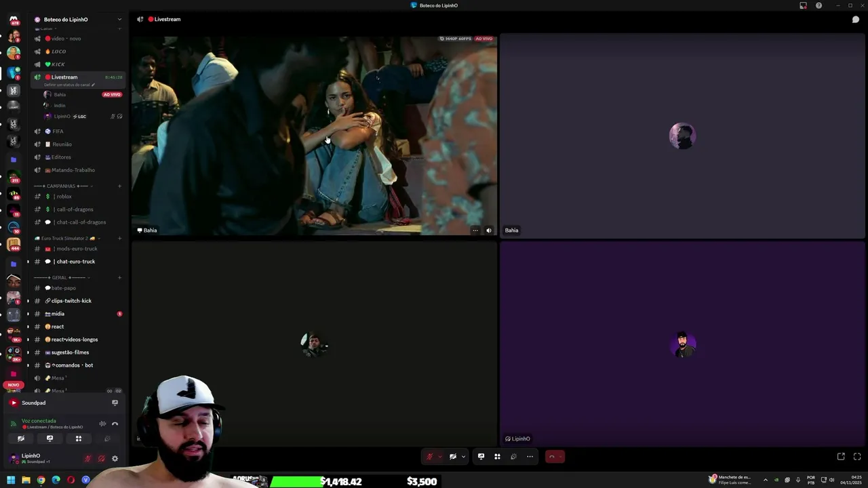Add channel to Euro Truck Simulator 2 category
The width and height of the screenshot is (868, 488).
tap(120, 239)
